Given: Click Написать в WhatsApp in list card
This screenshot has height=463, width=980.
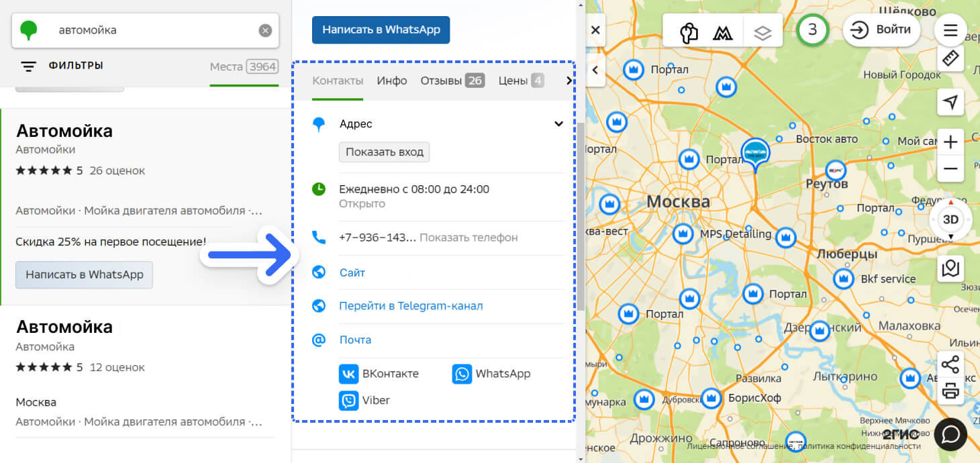Looking at the screenshot, I should (x=84, y=274).
